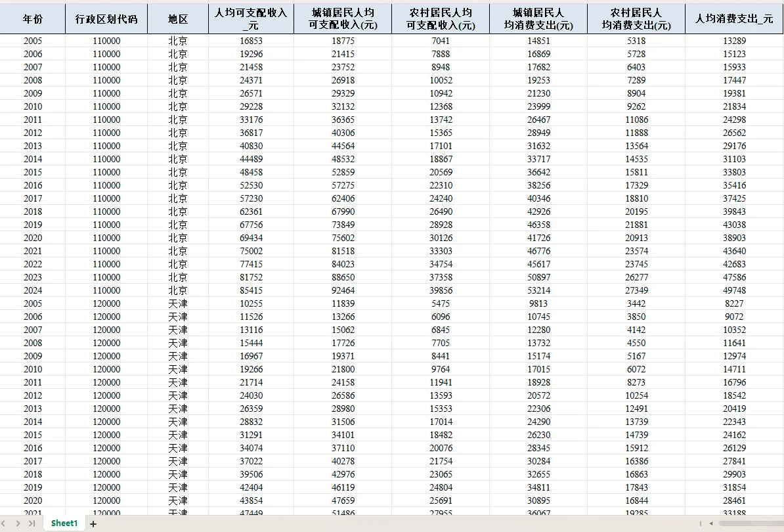784x532 pixels.
Task: Select cell 18867 in Beijing 2014 row
Action: point(441,159)
